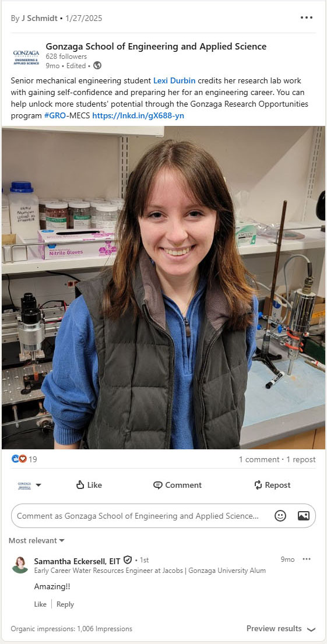Click the verification shield badge icon
The height and width of the screenshot is (644, 327).
point(128,560)
